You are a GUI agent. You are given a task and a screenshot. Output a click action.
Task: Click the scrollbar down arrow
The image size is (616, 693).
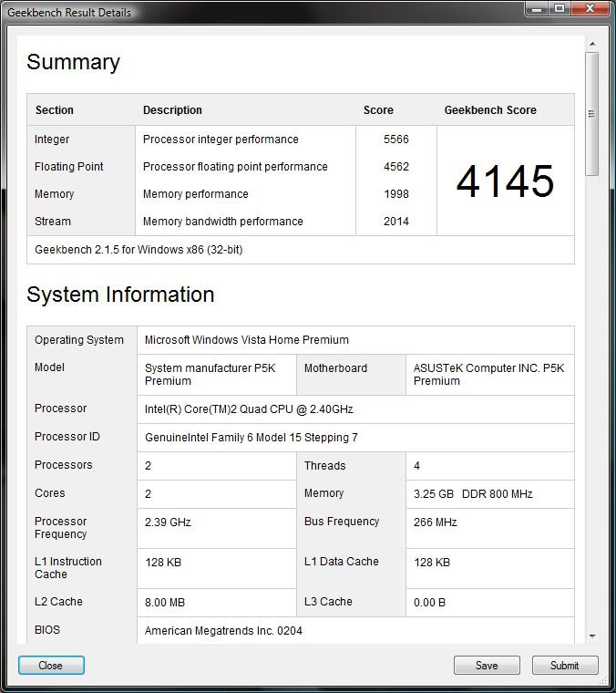coord(592,636)
